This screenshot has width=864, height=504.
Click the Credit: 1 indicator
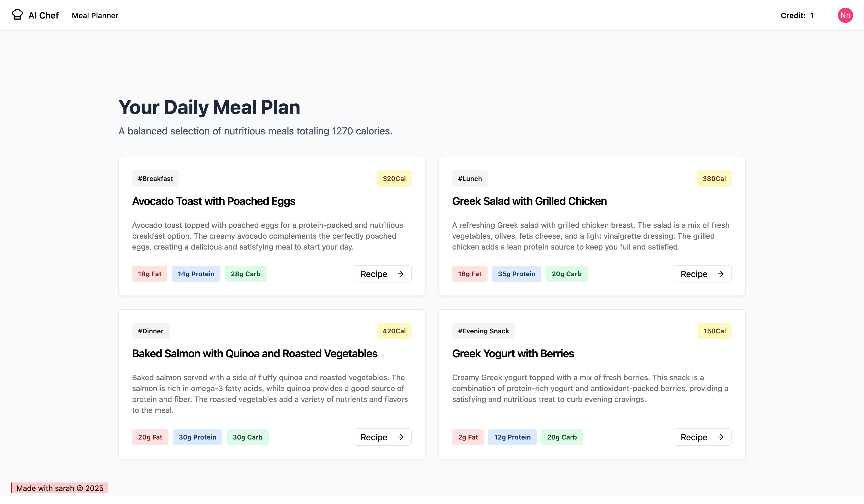click(x=797, y=15)
